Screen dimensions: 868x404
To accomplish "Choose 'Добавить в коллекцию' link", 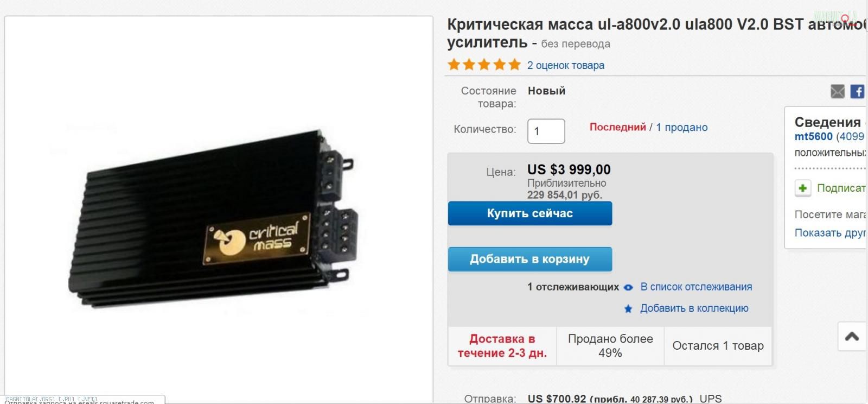I will click(694, 308).
